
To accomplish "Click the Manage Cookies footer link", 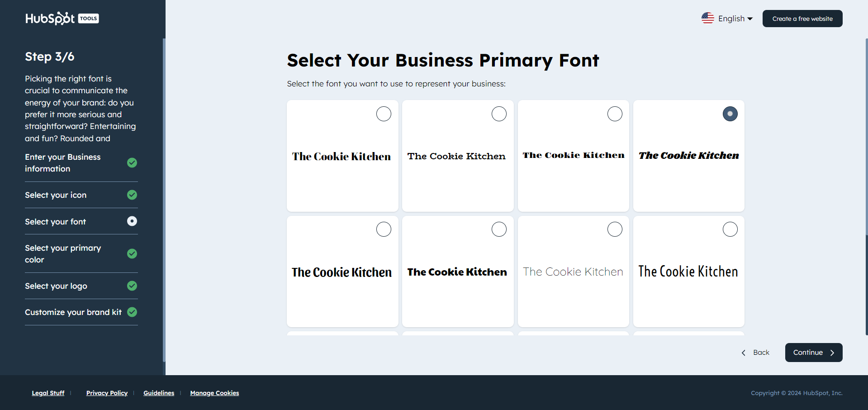I will (214, 393).
